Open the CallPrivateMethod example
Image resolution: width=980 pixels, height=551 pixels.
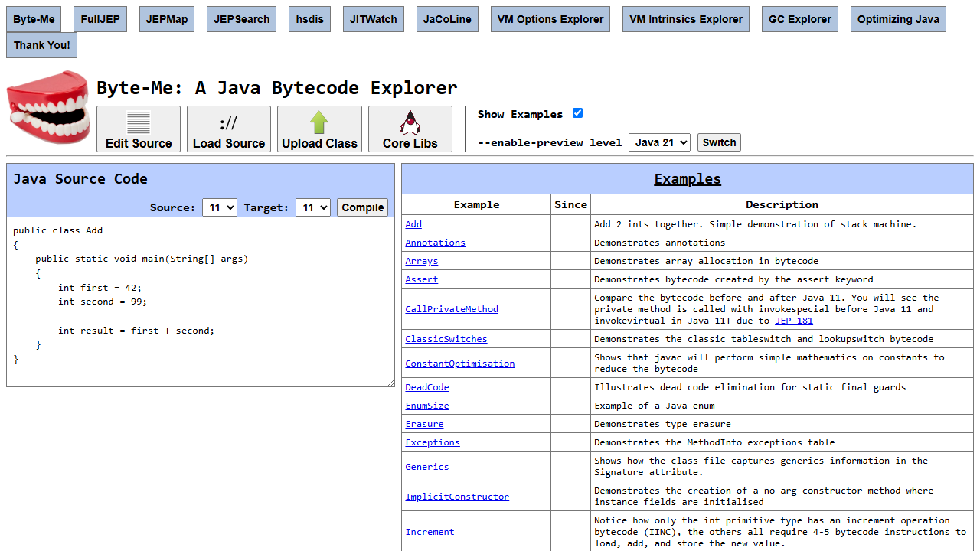click(452, 309)
